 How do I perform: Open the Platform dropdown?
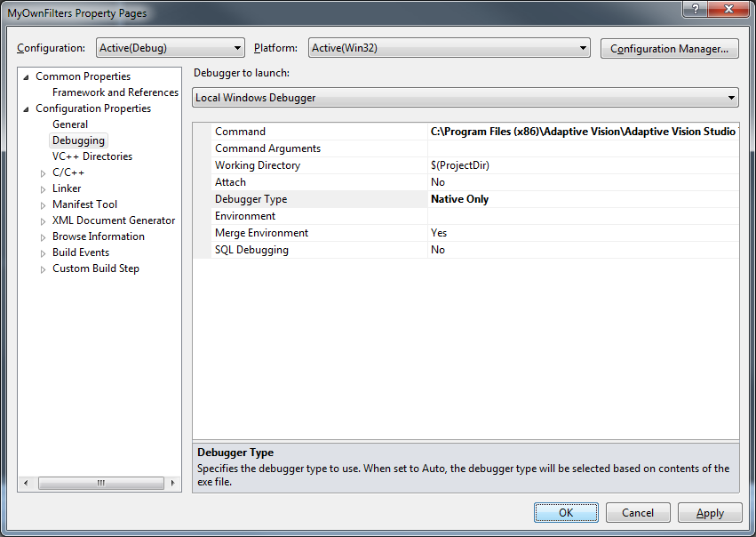pyautogui.click(x=449, y=48)
